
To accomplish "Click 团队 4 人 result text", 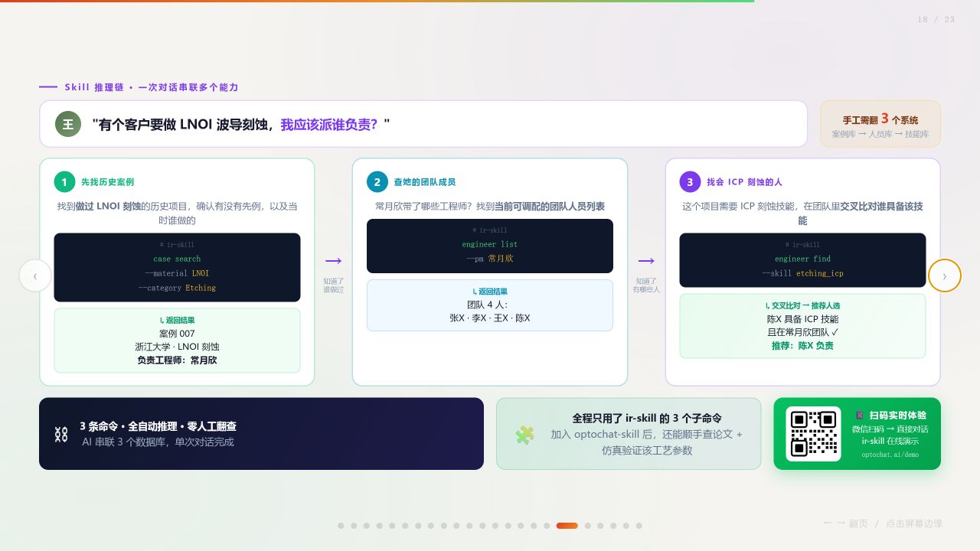I will 490,305.
